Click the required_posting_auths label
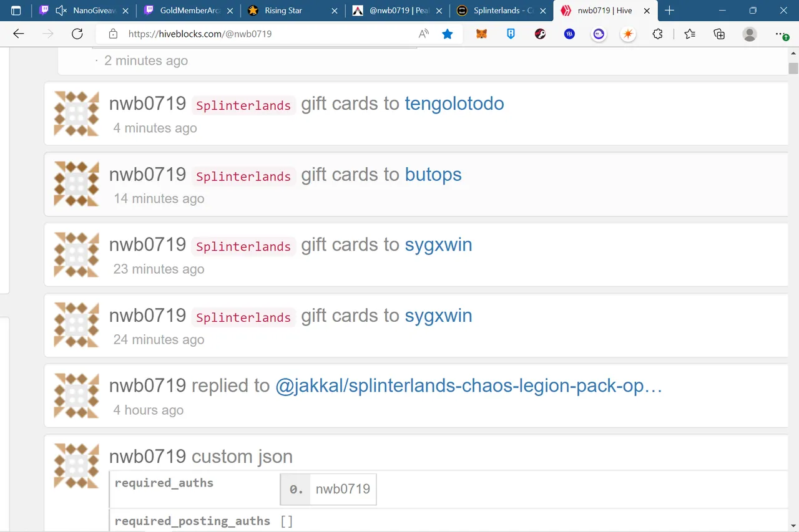This screenshot has height=532, width=799. tap(192, 521)
